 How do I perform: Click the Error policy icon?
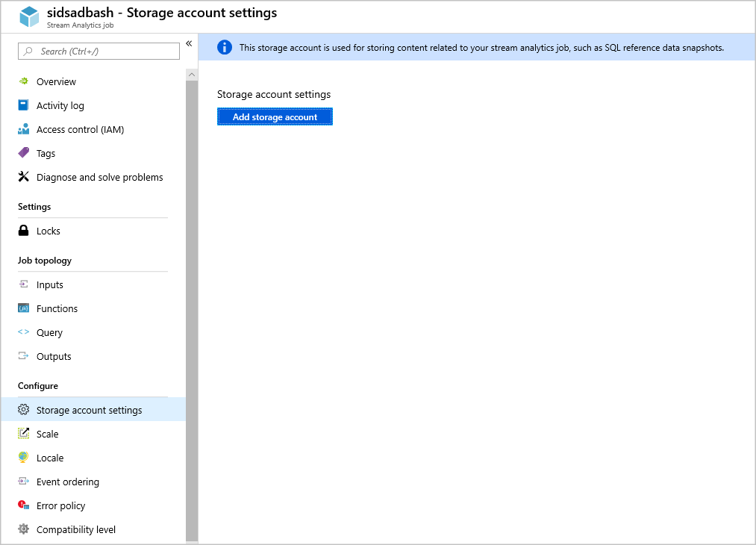point(25,505)
